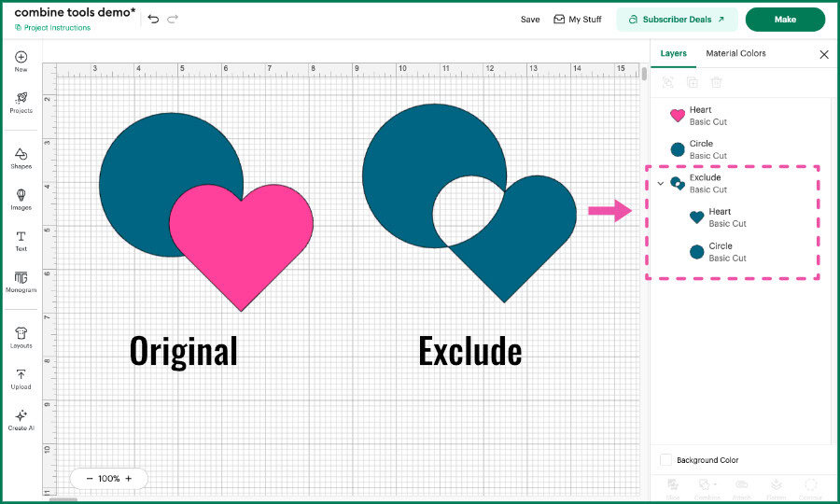
Task: Open Subscriber Deals
Action: tap(678, 20)
